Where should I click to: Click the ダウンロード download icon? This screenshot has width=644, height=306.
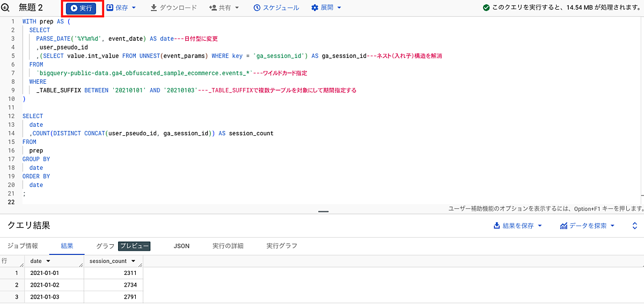[153, 8]
